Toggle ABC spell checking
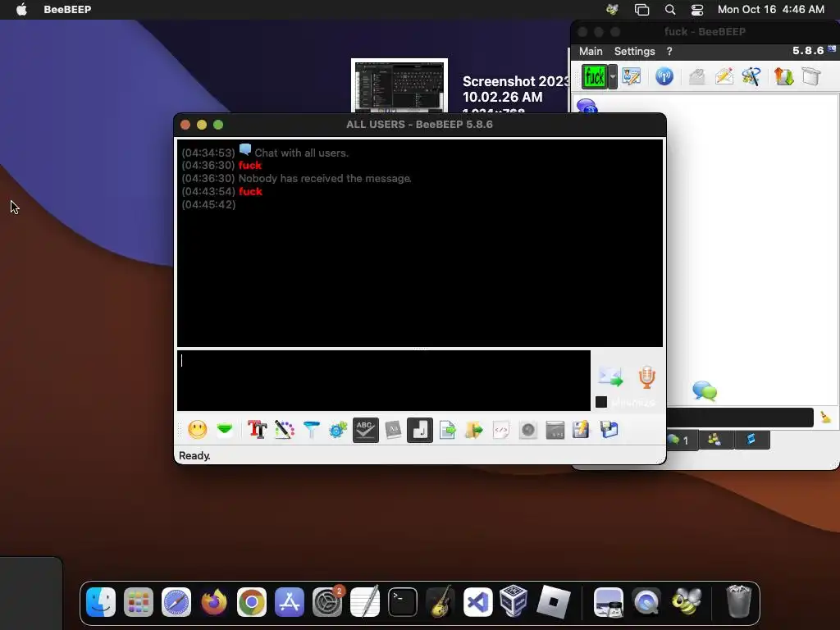The width and height of the screenshot is (840, 630). [x=365, y=430]
